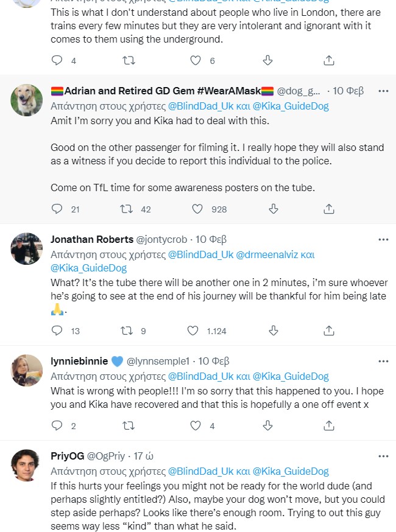Downvote Adrian's reply

[274, 209]
